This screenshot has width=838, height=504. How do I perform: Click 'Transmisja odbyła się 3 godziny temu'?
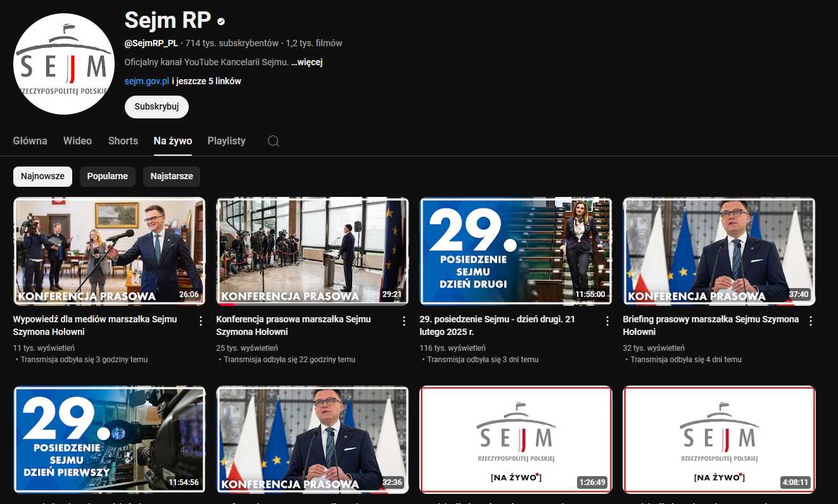84,360
